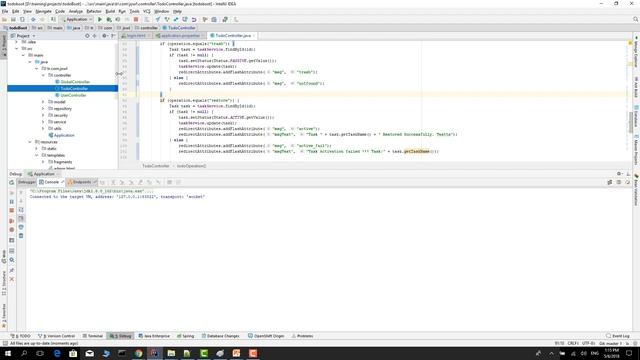Click the red Stop icon in Debug sidebar

[x=11, y=211]
